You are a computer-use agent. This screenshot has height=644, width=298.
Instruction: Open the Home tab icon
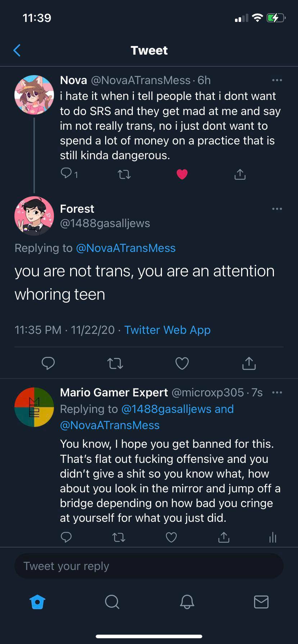click(37, 602)
